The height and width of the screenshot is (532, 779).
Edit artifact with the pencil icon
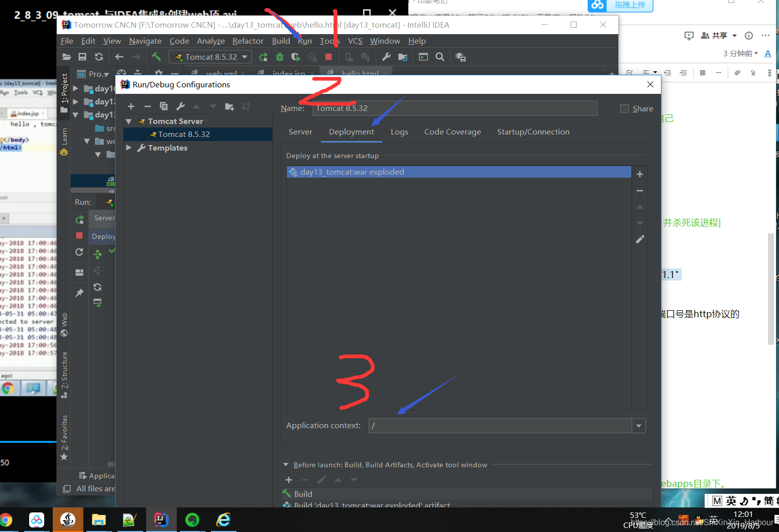(x=640, y=239)
